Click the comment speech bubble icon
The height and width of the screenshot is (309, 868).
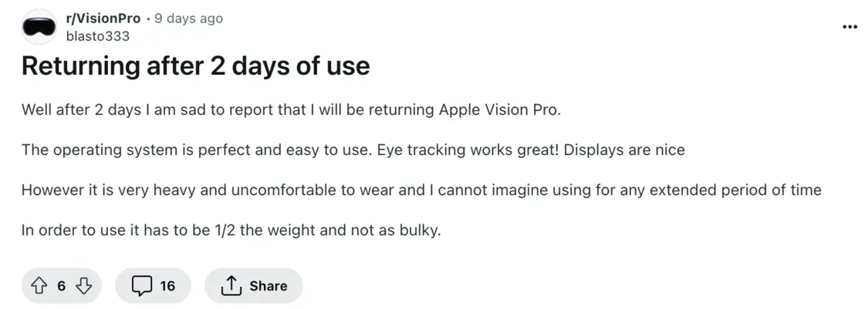pyautogui.click(x=142, y=286)
